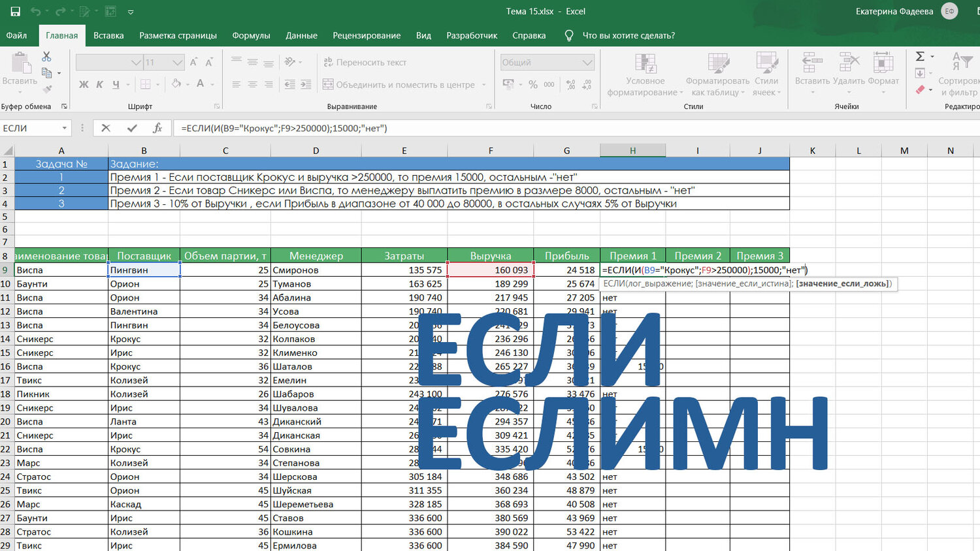Image resolution: width=980 pixels, height=551 pixels.
Task: Cancel formula entry with the X icon
Action: click(x=106, y=128)
